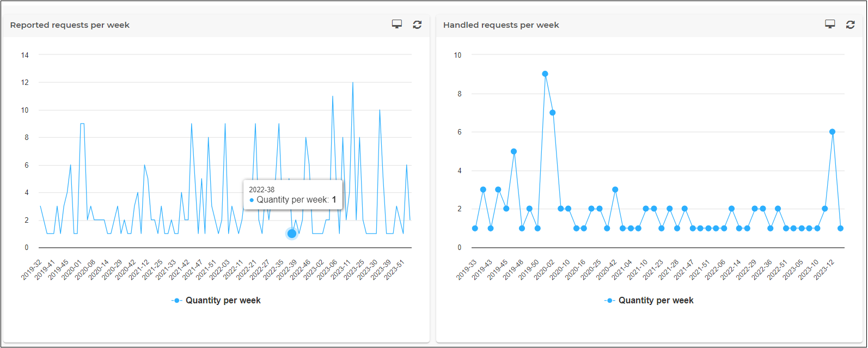Image resolution: width=868 pixels, height=348 pixels.
Task: Click the "2021-12" x-axis label
Action: click(139, 269)
